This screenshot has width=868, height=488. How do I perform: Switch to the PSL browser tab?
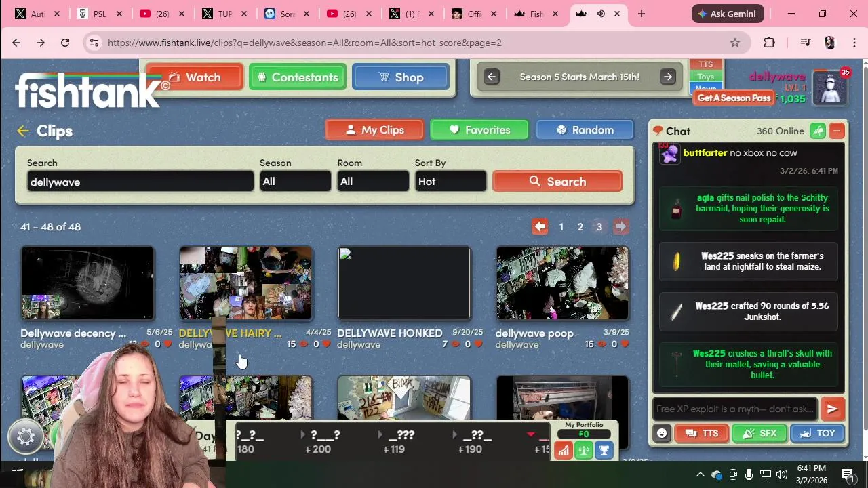(x=100, y=14)
